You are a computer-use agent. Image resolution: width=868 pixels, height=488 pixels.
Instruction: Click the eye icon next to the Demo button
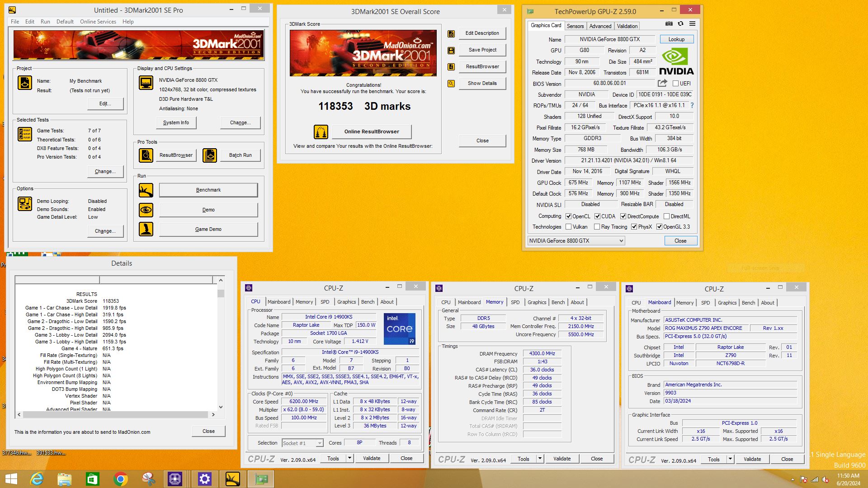(x=146, y=210)
